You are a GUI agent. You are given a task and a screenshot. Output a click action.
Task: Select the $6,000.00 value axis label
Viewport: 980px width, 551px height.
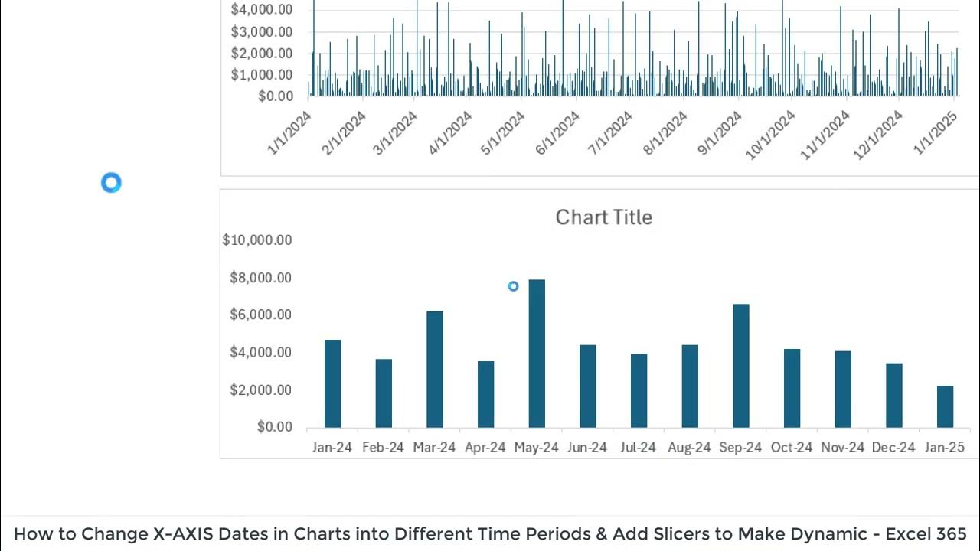point(260,315)
